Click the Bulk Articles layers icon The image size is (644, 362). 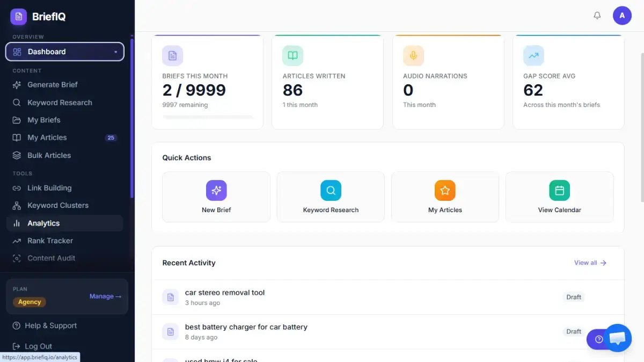(17, 155)
